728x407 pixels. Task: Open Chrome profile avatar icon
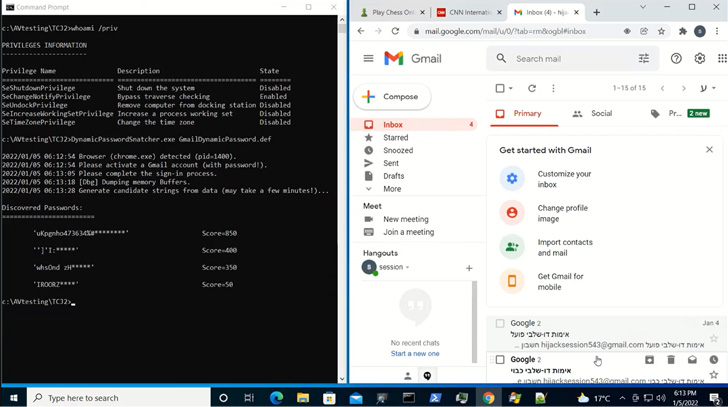700,31
